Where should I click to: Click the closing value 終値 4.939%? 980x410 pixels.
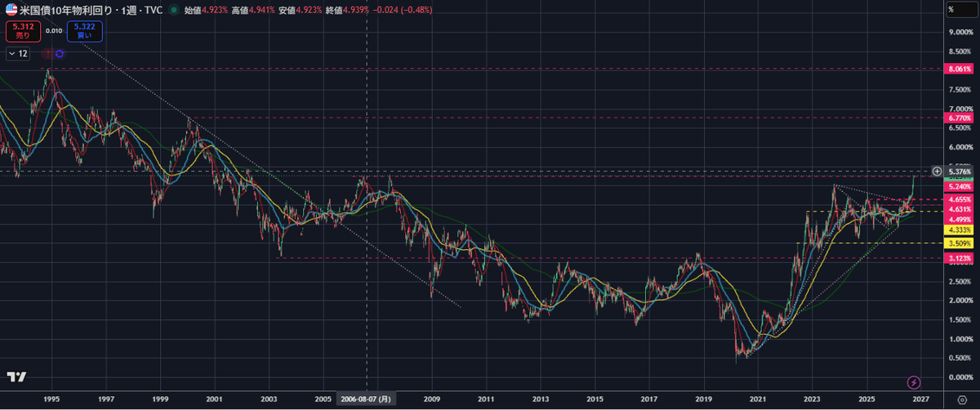pyautogui.click(x=348, y=10)
